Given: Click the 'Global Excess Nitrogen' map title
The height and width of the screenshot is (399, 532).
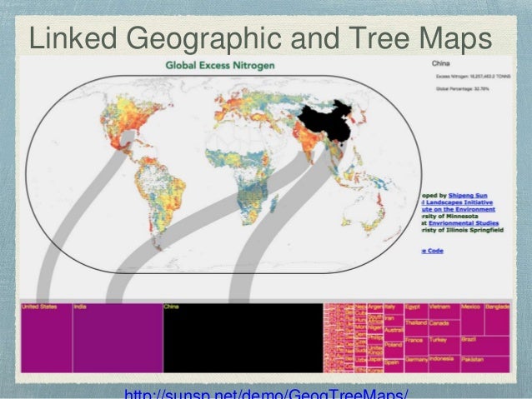Looking at the screenshot, I should (x=220, y=65).
